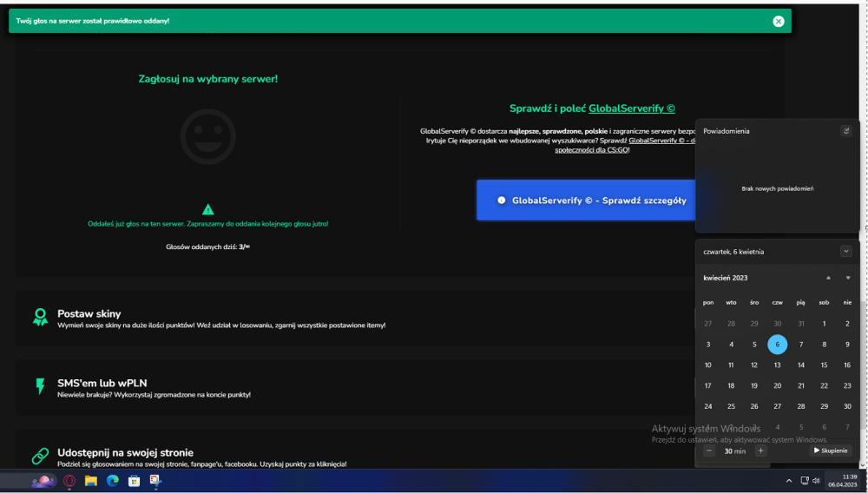The image size is (868, 493).
Task: Select April 11 in the calendar
Action: pyautogui.click(x=731, y=365)
